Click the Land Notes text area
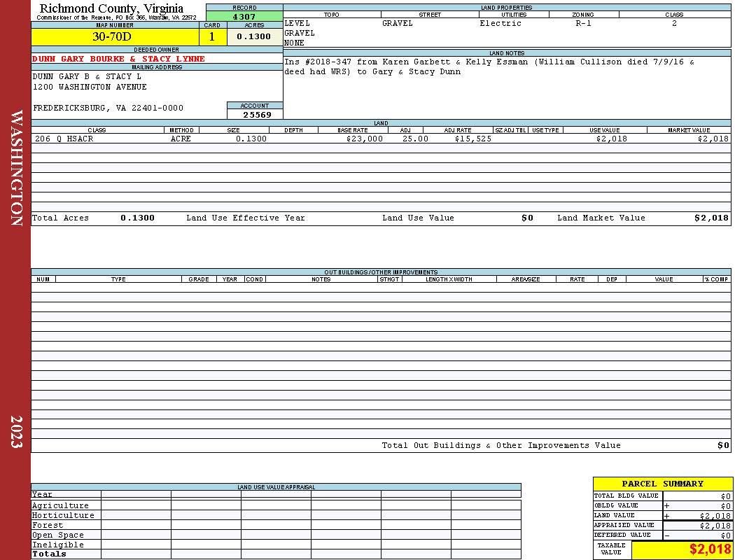This screenshot has height=560, width=735. coord(507,87)
